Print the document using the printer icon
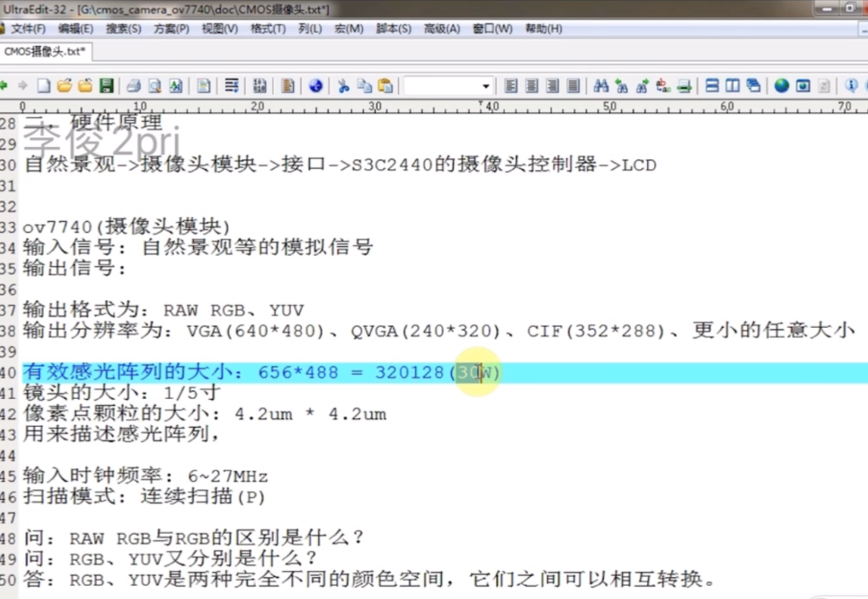The width and height of the screenshot is (868, 599). coord(134,86)
